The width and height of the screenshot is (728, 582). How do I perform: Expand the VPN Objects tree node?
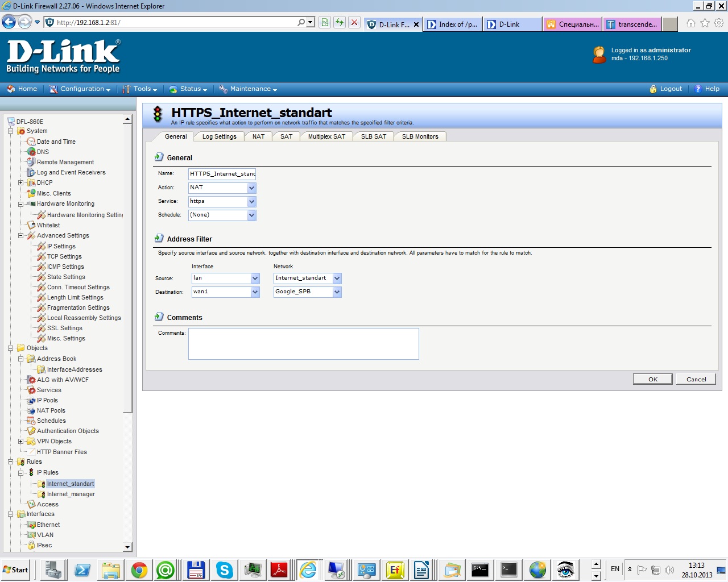[21, 441]
